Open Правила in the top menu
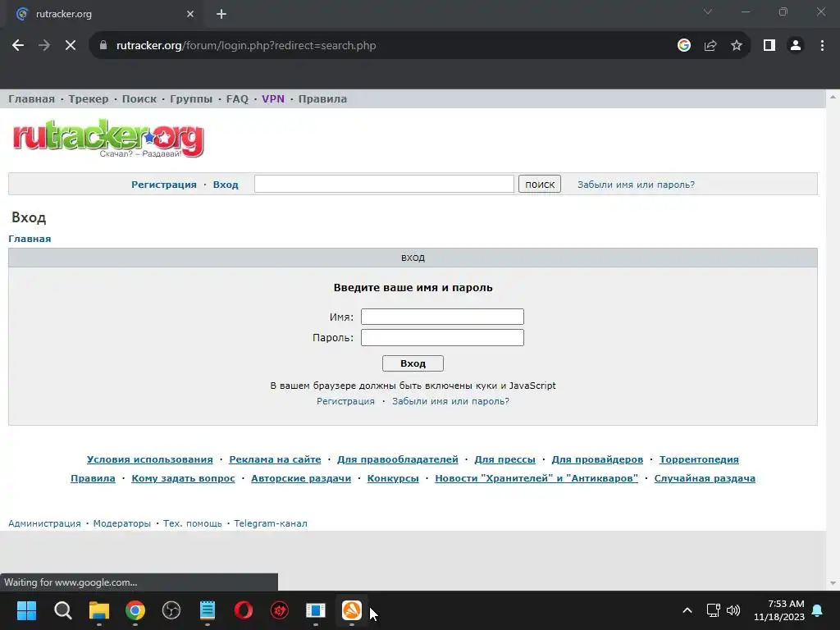This screenshot has width=840, height=630. click(x=322, y=99)
